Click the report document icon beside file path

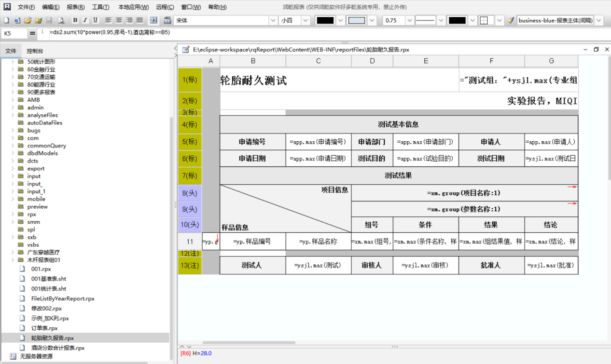(186, 50)
